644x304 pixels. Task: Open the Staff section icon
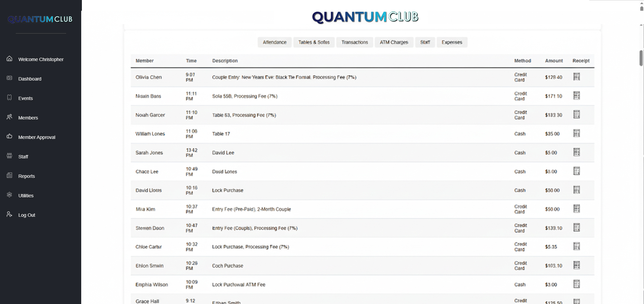click(9, 156)
